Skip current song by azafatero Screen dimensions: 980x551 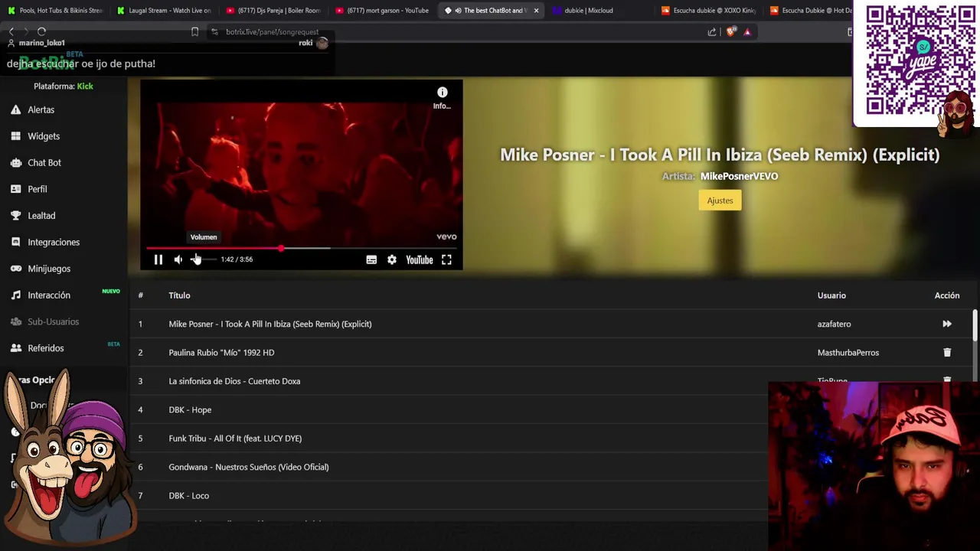pos(947,324)
